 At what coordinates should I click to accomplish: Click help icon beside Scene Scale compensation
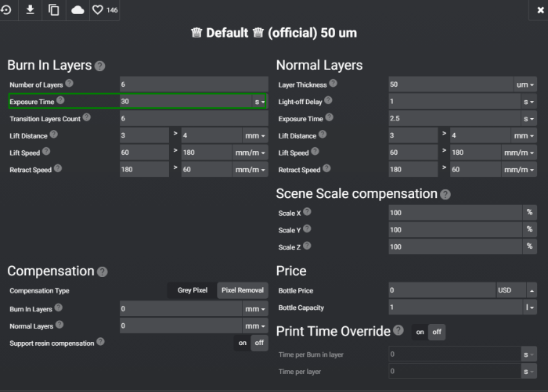click(445, 194)
